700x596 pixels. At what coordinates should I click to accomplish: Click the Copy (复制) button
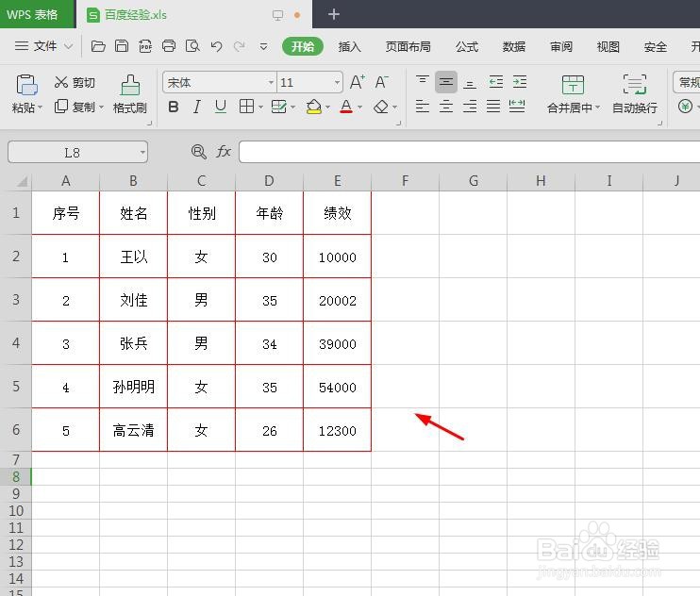click(75, 107)
